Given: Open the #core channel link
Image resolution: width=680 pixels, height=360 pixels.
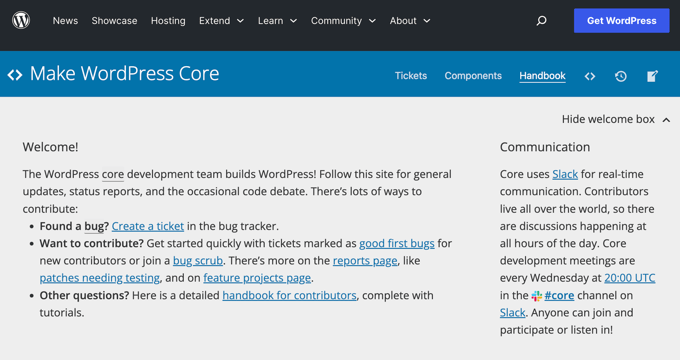Looking at the screenshot, I should (559, 295).
